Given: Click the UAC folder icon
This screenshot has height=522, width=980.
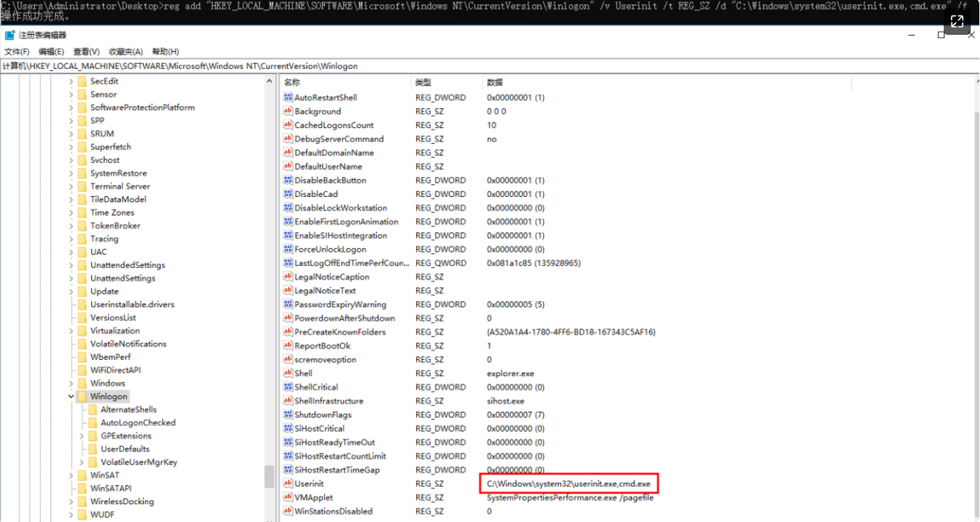Looking at the screenshot, I should (82, 252).
